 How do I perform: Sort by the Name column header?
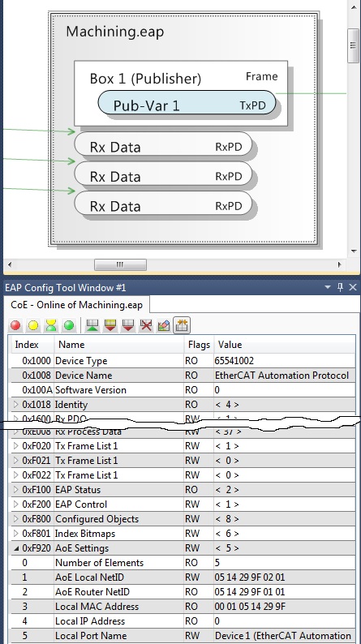tap(119, 345)
